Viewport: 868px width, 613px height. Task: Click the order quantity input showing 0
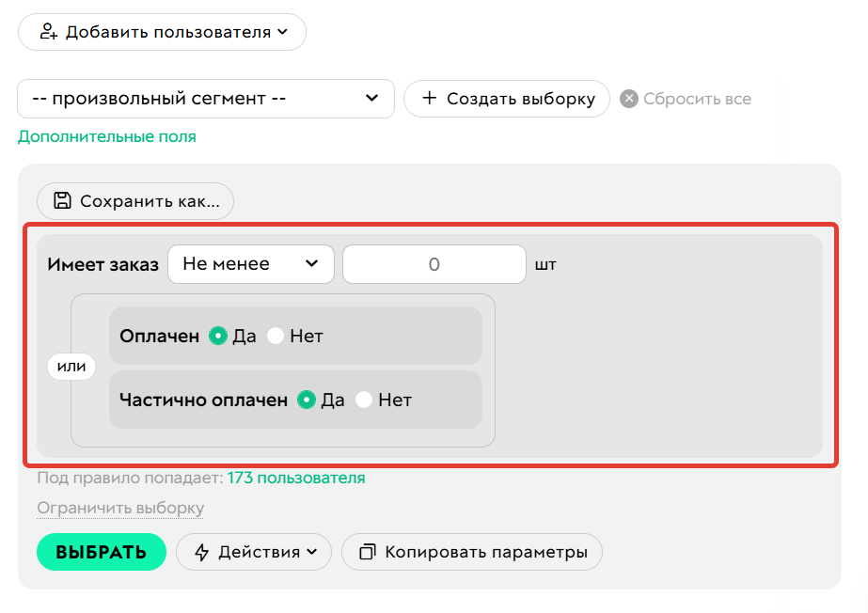click(x=434, y=264)
